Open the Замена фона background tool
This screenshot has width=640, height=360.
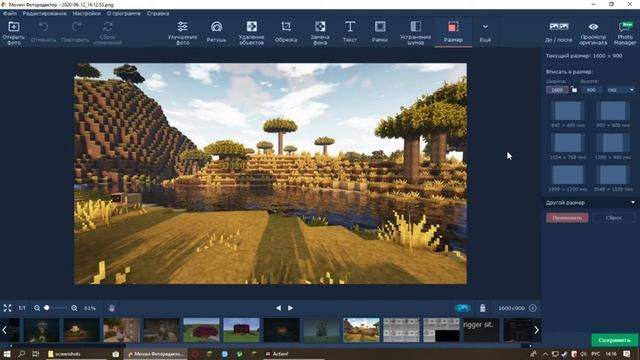[320, 32]
